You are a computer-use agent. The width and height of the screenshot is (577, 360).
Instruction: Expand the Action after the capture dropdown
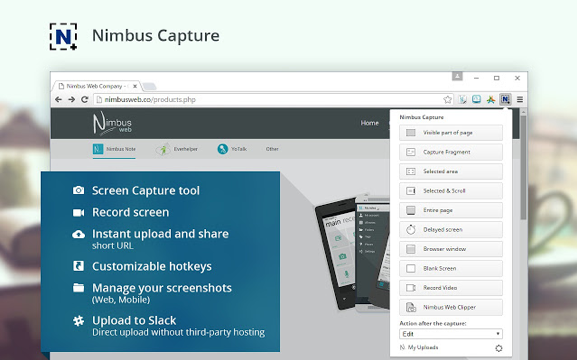(x=451, y=334)
